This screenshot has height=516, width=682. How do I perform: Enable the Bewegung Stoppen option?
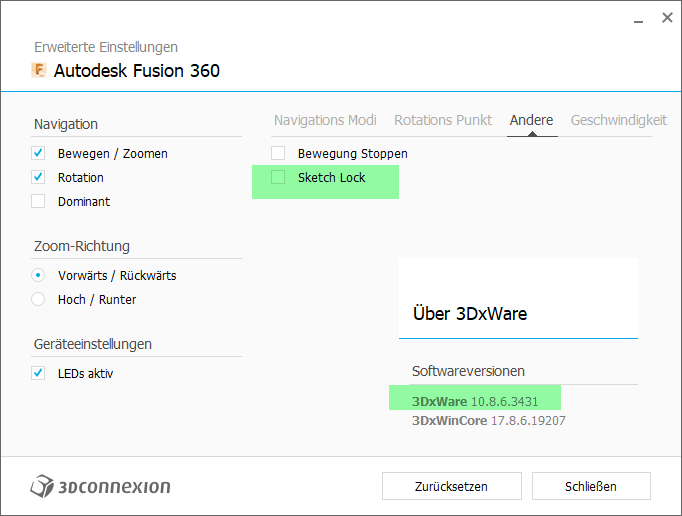278,154
